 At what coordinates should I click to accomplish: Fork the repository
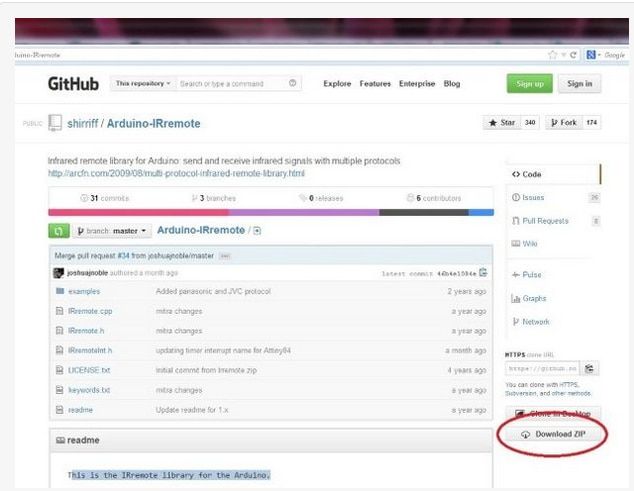tap(564, 123)
